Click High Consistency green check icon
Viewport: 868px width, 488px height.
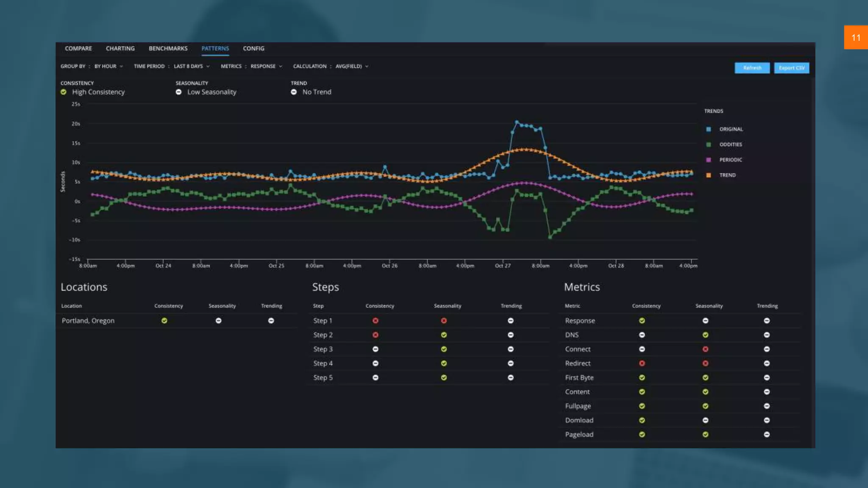pyautogui.click(x=64, y=92)
